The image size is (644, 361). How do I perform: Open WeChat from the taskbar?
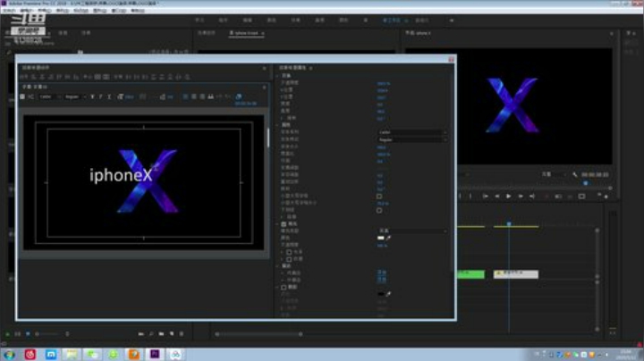pyautogui.click(x=92, y=354)
